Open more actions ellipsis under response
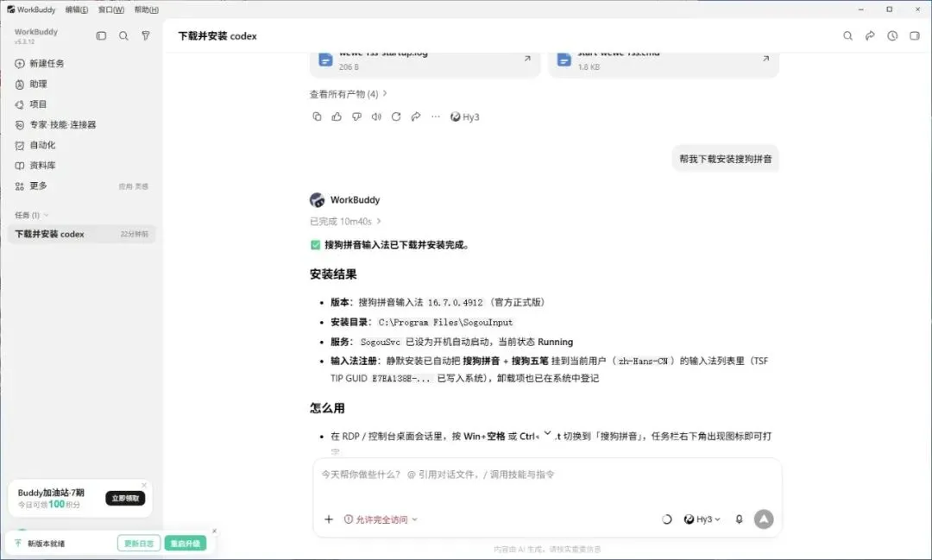The width and height of the screenshot is (932, 560). click(x=436, y=116)
